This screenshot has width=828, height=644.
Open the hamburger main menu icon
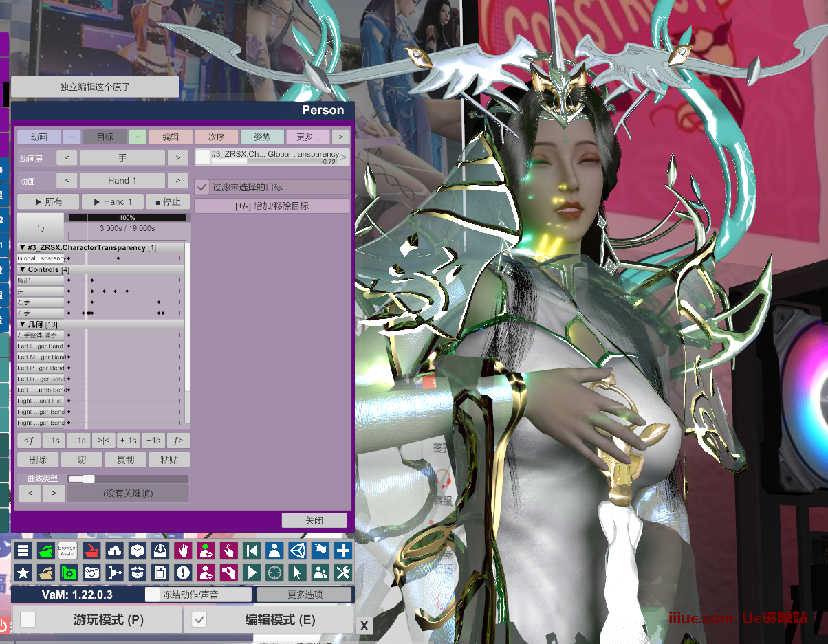coord(23,551)
